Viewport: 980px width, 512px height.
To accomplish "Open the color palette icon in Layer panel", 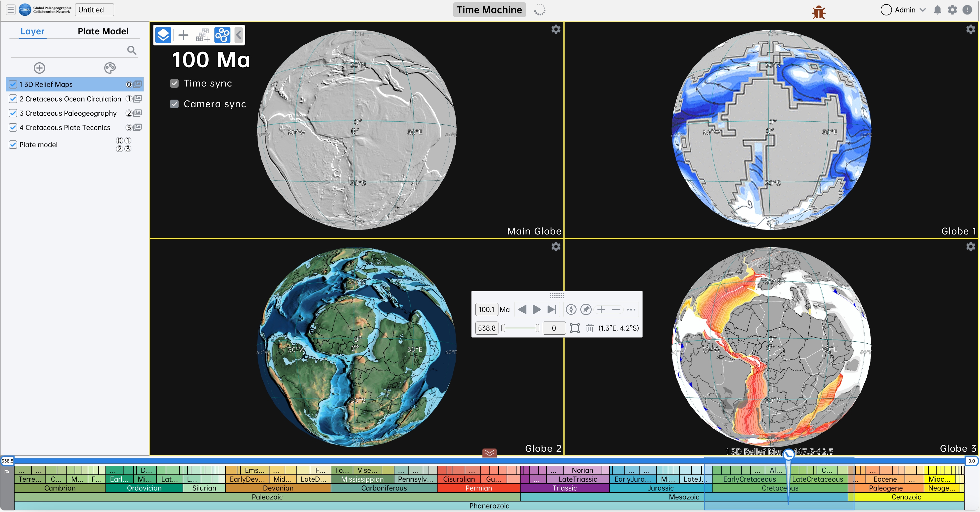I will (110, 68).
